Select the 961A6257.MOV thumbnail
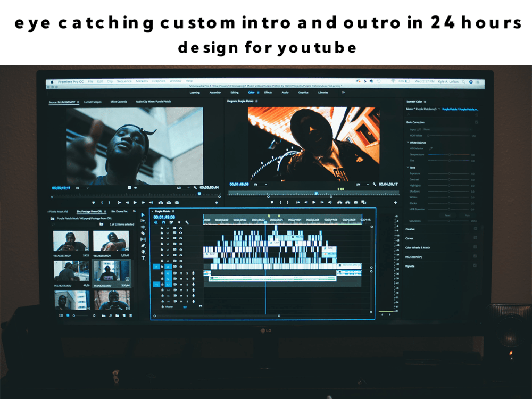 click(x=71, y=241)
